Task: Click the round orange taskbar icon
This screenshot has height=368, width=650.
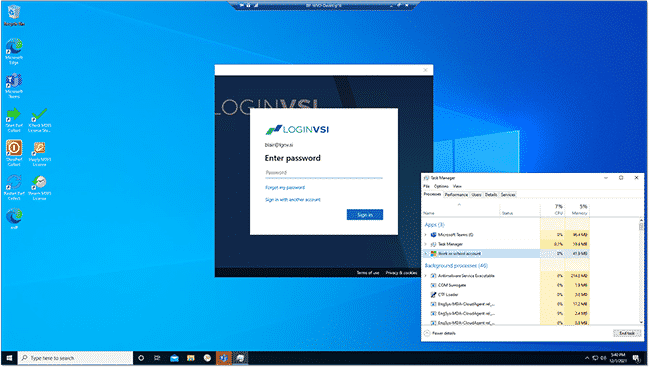Action: pos(207,358)
